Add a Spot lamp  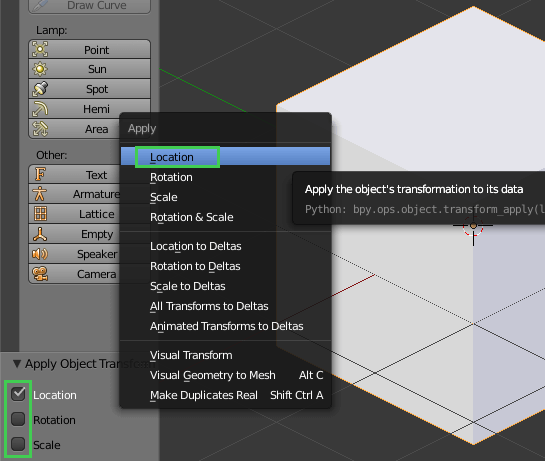click(89, 89)
